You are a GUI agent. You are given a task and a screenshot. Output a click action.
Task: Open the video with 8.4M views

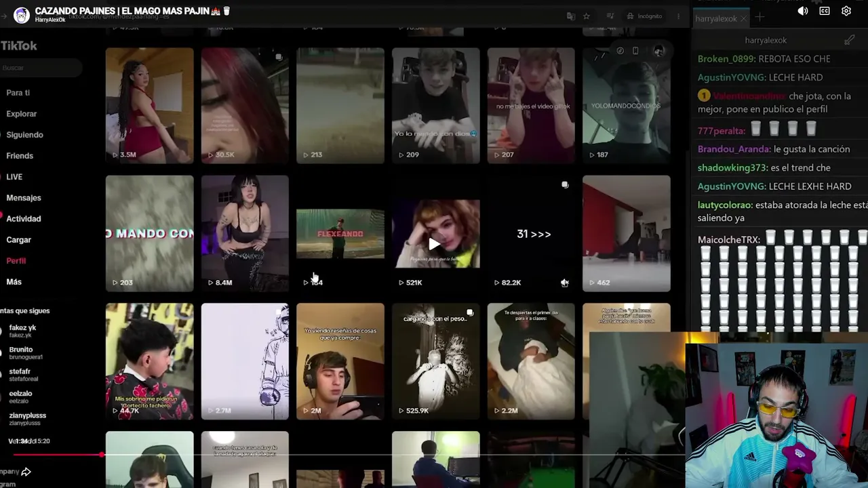pyautogui.click(x=245, y=234)
